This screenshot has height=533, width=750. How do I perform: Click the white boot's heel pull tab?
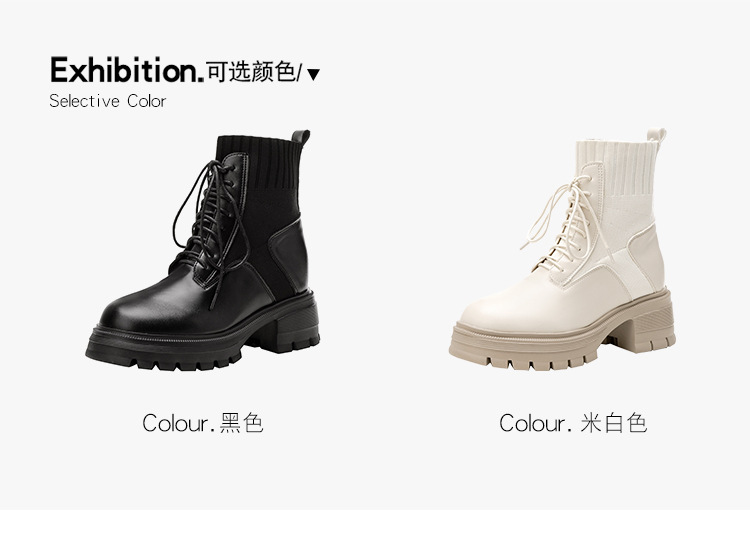(657, 135)
